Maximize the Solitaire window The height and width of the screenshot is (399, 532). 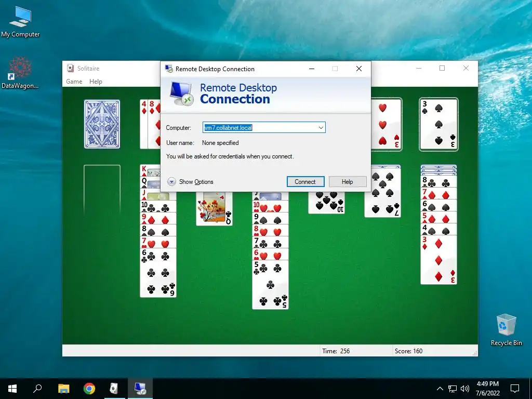(x=442, y=68)
